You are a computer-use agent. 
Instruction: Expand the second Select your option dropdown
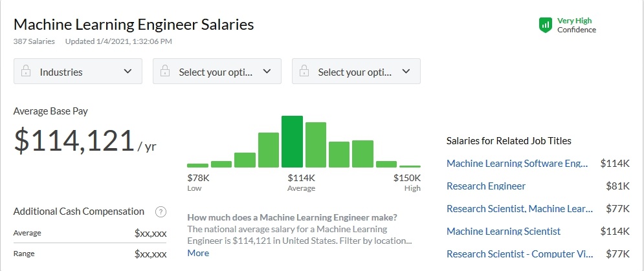(217, 72)
